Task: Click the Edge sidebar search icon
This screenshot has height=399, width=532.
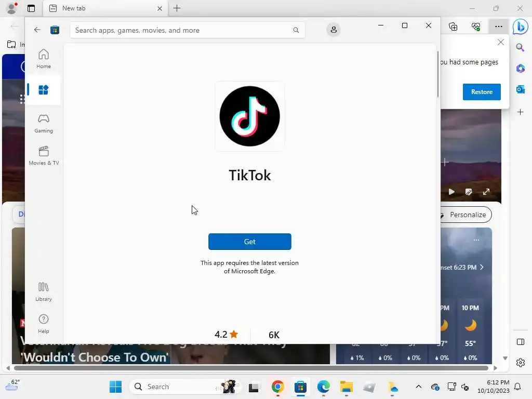Action: 520,47
